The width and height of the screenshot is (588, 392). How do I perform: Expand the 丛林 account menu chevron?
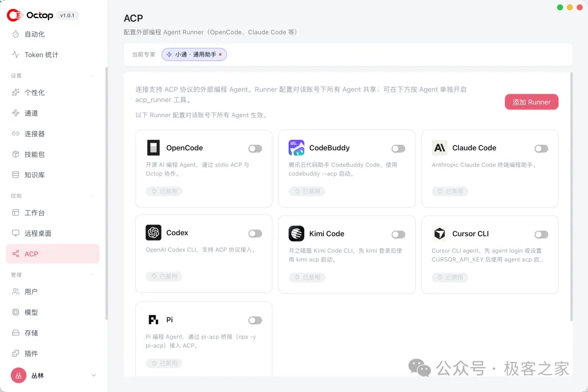[x=94, y=375]
